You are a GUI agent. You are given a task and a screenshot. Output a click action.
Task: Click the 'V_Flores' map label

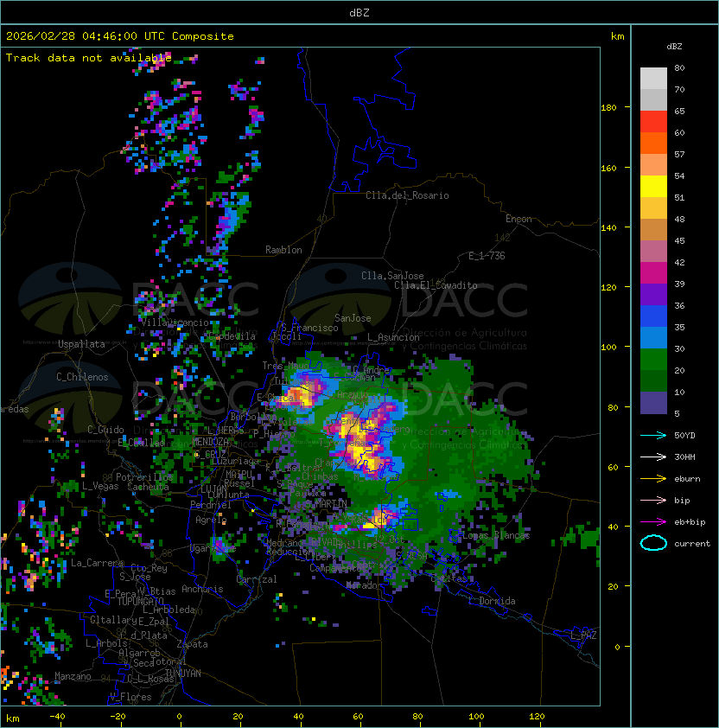[x=130, y=697]
